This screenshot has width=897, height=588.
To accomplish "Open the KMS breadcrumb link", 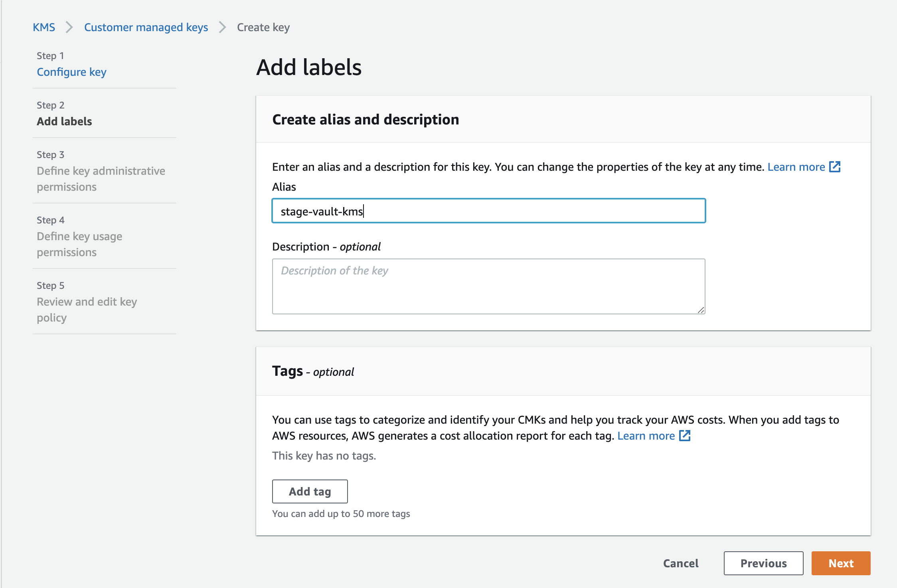I will coord(44,27).
